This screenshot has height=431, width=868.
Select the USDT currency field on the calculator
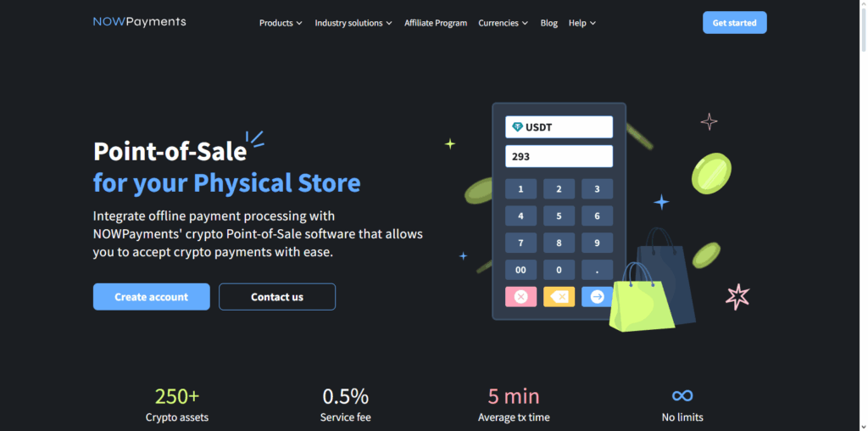[x=559, y=127]
